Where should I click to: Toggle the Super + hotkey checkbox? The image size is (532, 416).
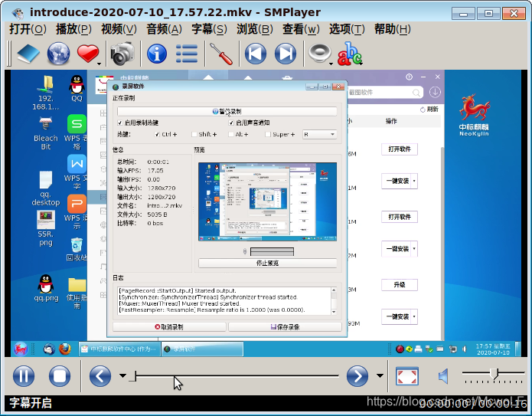[x=268, y=135]
